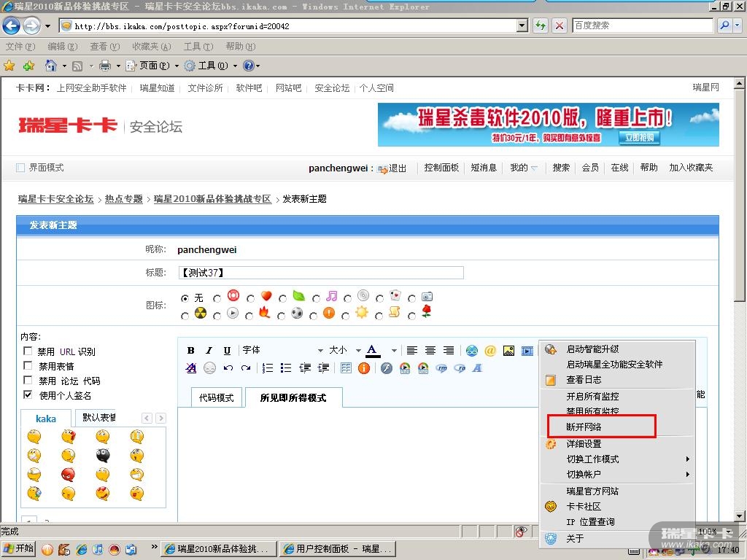The height and width of the screenshot is (560, 747).
Task: Undo the last edit in the editor
Action: [228, 368]
